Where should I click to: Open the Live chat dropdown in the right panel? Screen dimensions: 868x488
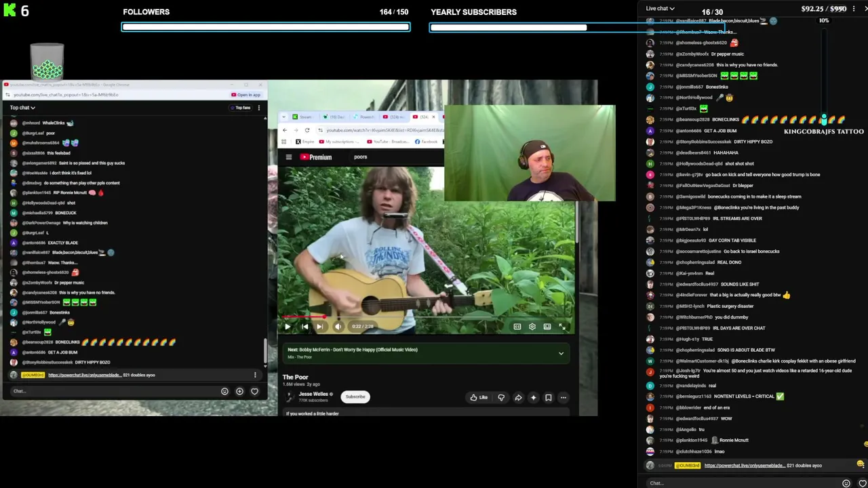point(660,8)
